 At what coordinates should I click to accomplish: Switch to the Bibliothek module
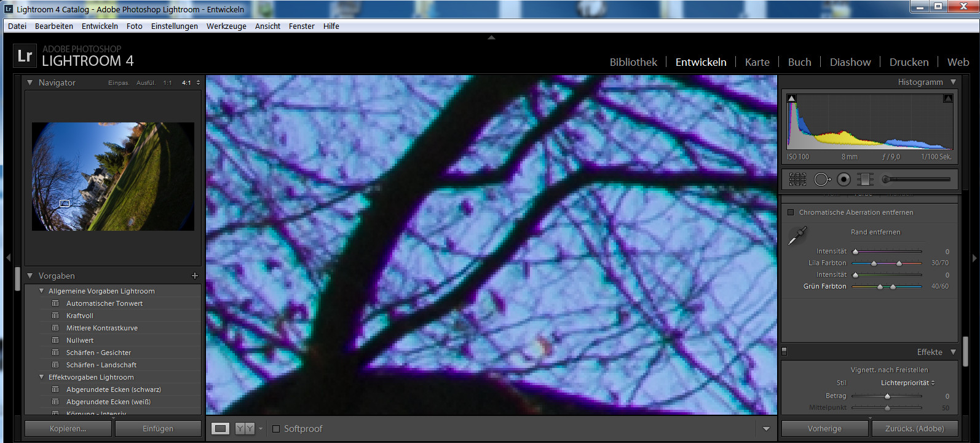click(633, 62)
